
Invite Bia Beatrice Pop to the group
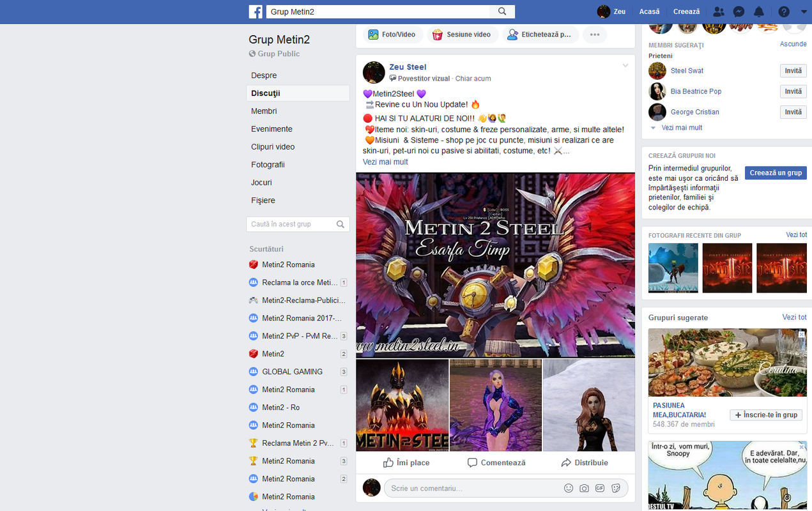tap(793, 91)
